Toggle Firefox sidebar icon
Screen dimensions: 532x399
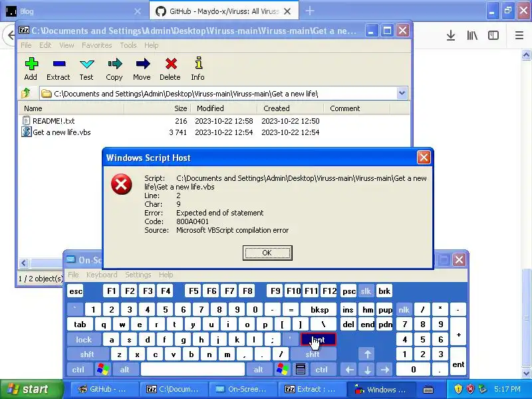493,35
